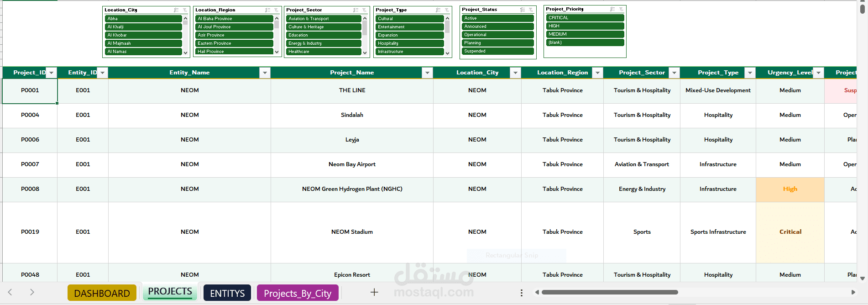Enable multi-select on Project_Sector slicer

[x=356, y=10]
